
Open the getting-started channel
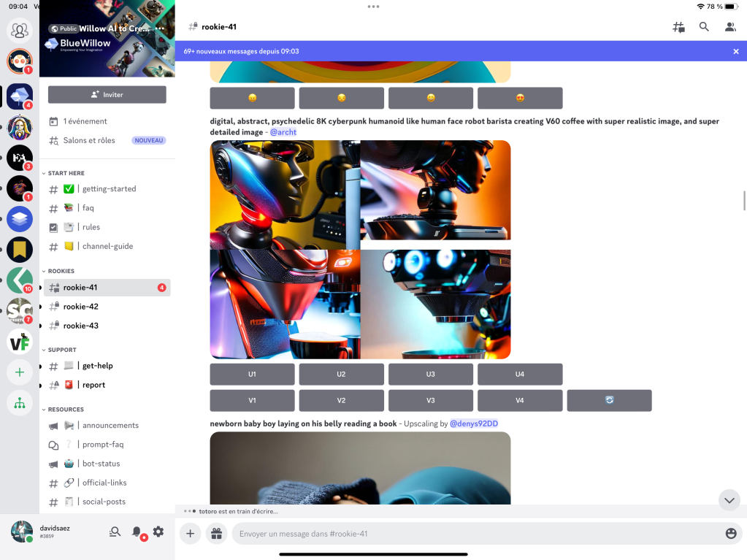click(109, 189)
